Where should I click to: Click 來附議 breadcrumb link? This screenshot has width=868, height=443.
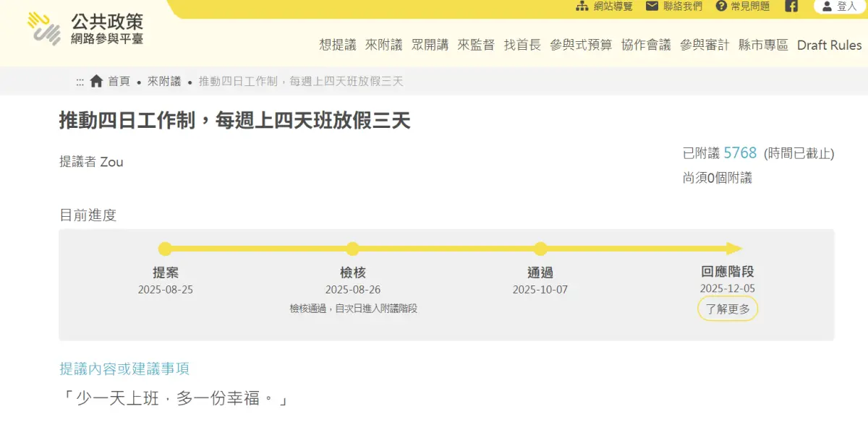(x=164, y=82)
